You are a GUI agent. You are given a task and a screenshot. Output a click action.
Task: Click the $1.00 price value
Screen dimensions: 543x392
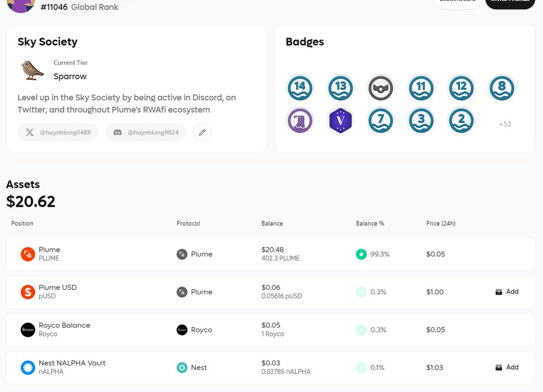pyautogui.click(x=435, y=292)
